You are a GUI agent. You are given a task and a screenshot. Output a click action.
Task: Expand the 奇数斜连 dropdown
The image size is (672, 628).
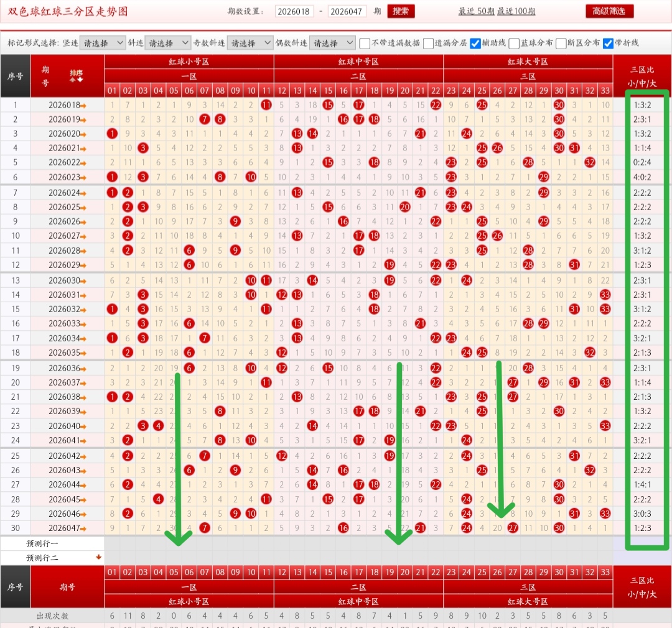[x=250, y=43]
